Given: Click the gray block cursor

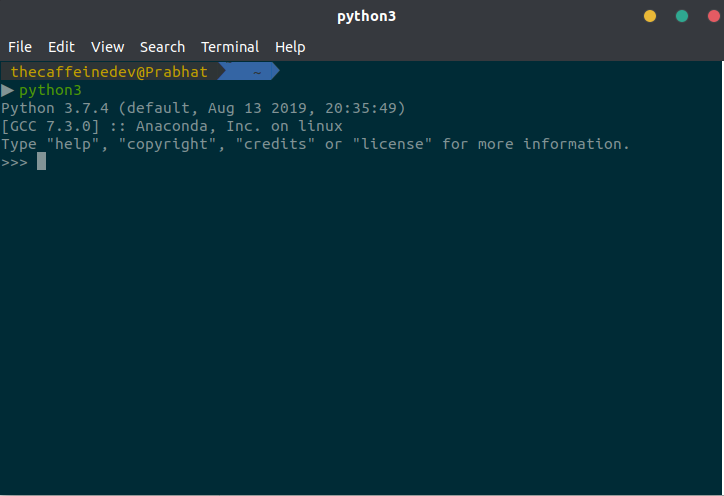Looking at the screenshot, I should (41, 162).
